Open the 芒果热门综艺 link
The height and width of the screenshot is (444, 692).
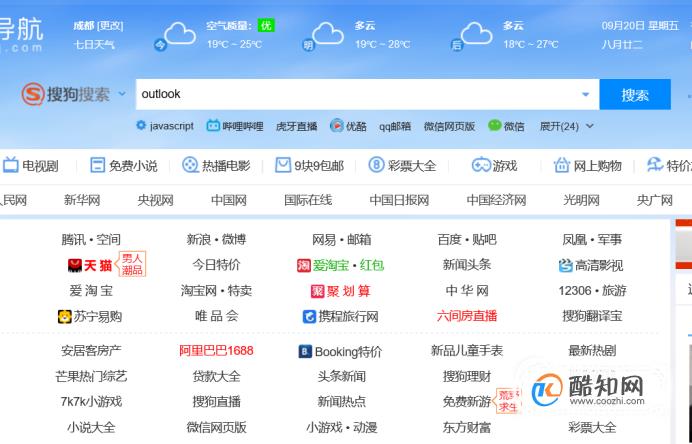[91, 376]
